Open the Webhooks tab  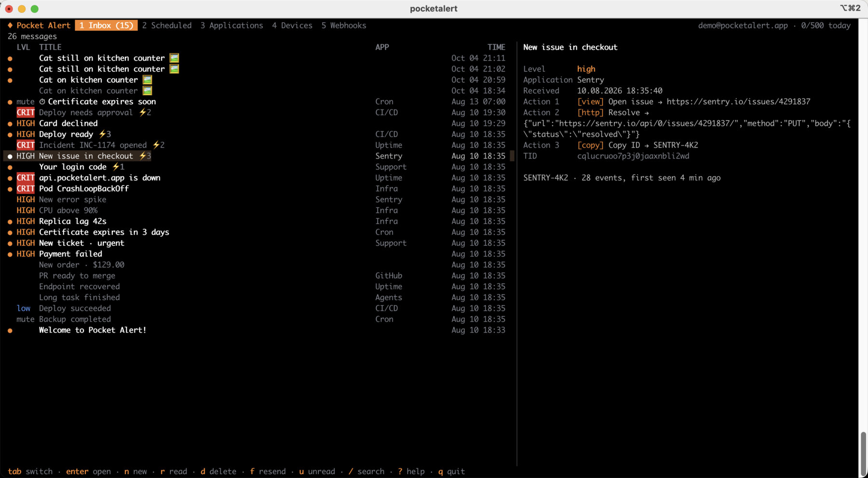click(344, 26)
